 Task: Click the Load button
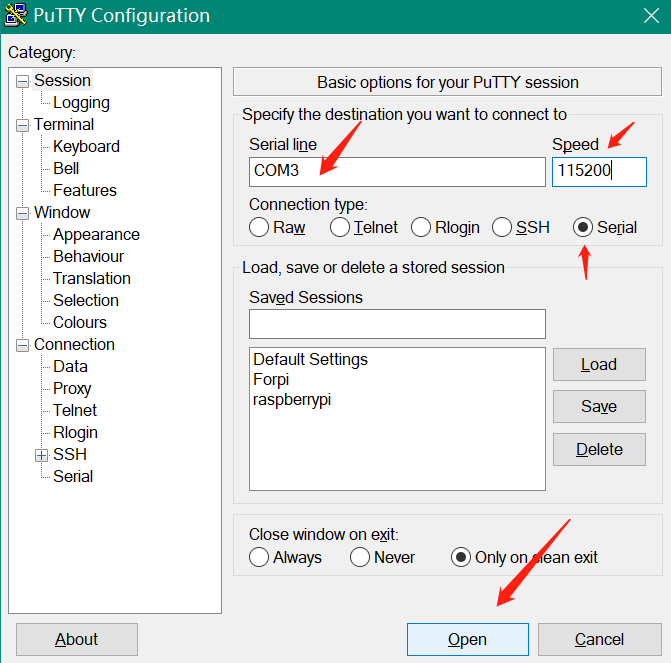click(599, 364)
